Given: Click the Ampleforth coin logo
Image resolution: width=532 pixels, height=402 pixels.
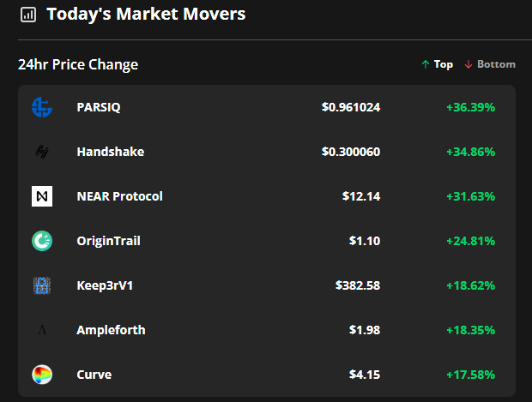Looking at the screenshot, I should point(42,330).
